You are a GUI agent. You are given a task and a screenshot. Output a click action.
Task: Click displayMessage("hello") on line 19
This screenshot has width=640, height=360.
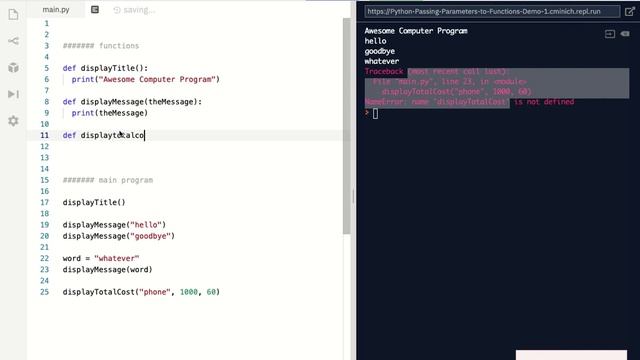pyautogui.click(x=114, y=225)
